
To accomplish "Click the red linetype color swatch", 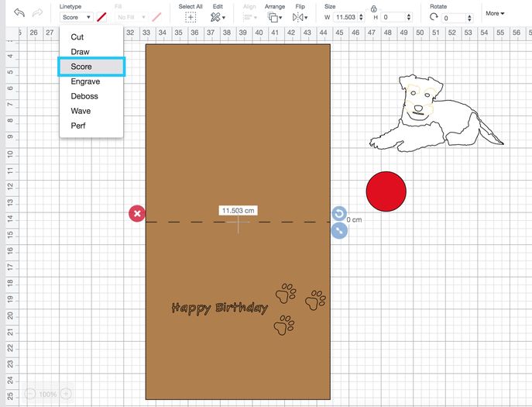I will 101,17.
